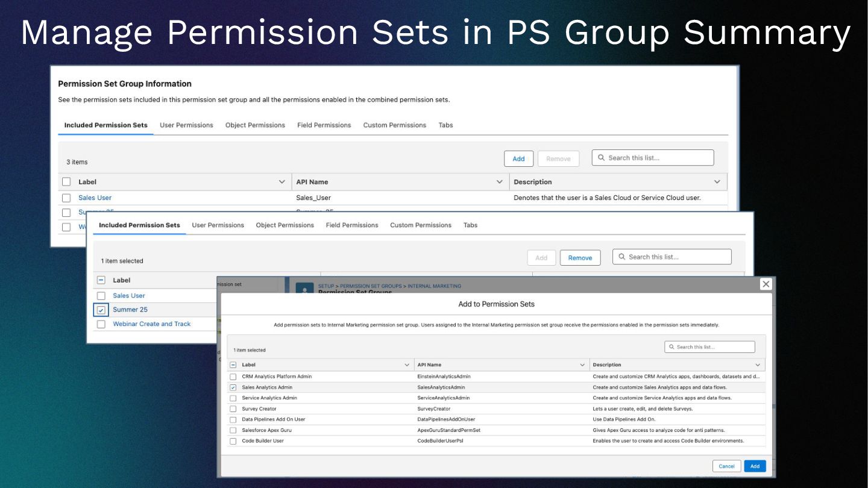Image resolution: width=868 pixels, height=488 pixels.
Task: Toggle the dialog's select-all header checkbox
Action: point(233,365)
